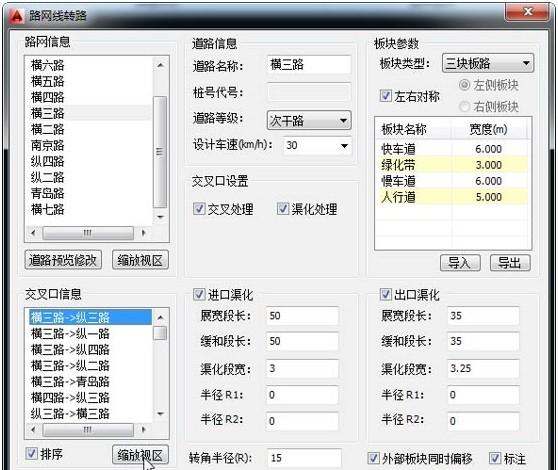Click the disabled 桩号代号 input field
This screenshot has width=558, height=470.
coord(309,93)
